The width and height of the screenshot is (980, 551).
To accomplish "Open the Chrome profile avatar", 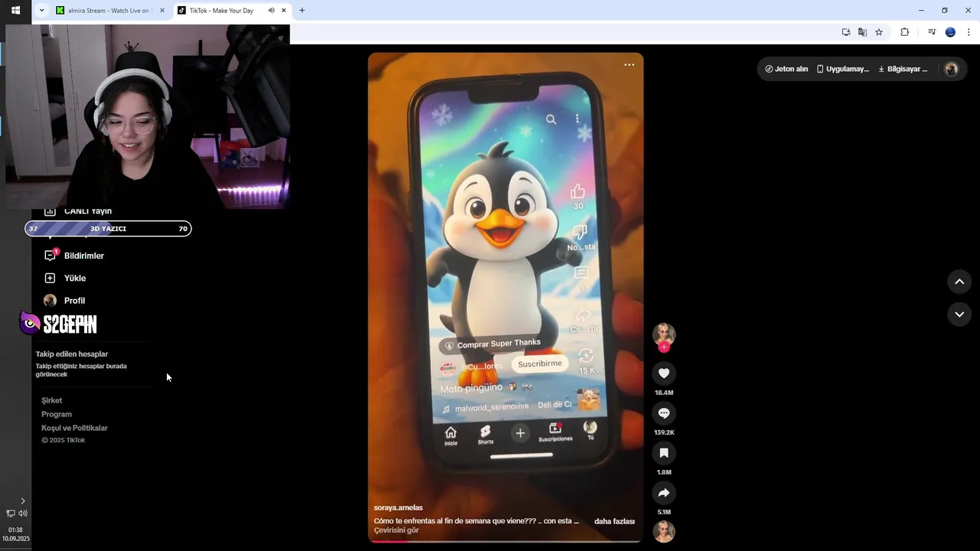I will tap(950, 32).
